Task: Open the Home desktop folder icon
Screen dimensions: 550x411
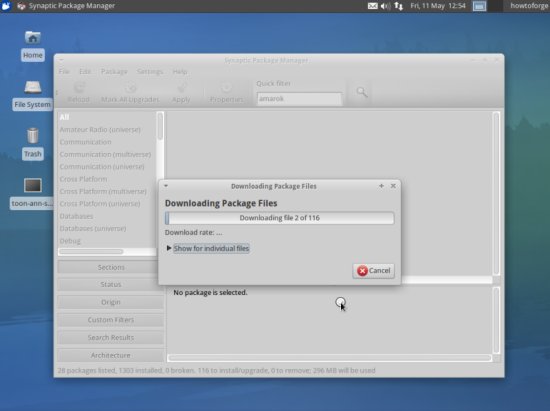Action: [x=33, y=38]
